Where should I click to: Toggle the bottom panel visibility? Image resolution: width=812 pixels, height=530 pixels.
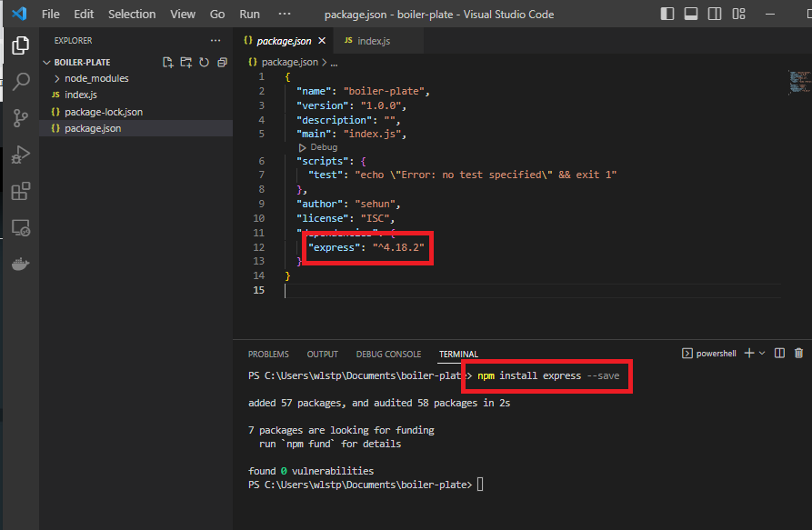coord(691,14)
